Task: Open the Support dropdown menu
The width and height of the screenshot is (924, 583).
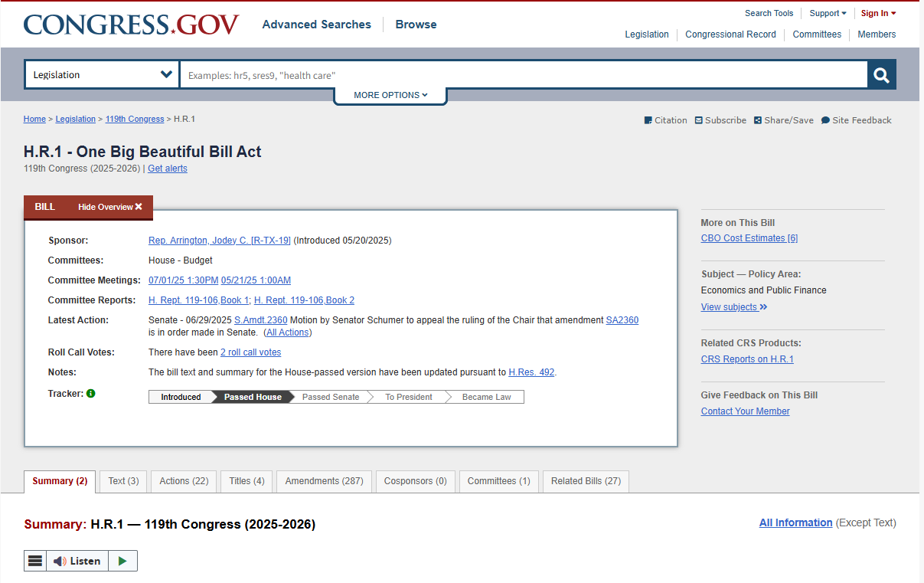Action: 828,13
